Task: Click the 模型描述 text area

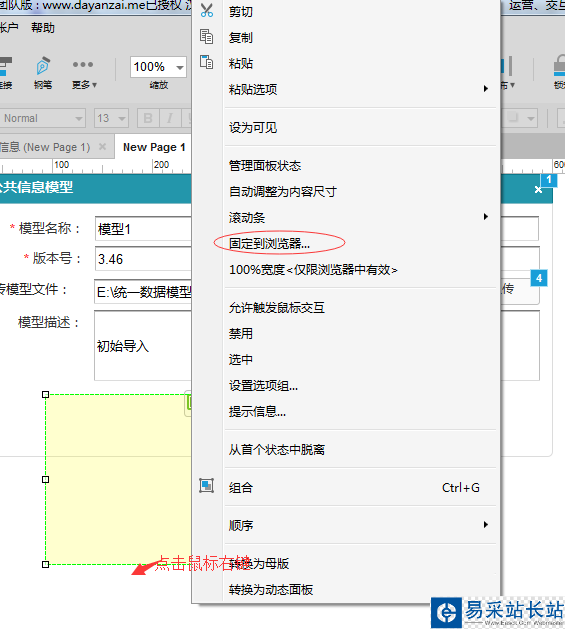Action: (x=143, y=345)
